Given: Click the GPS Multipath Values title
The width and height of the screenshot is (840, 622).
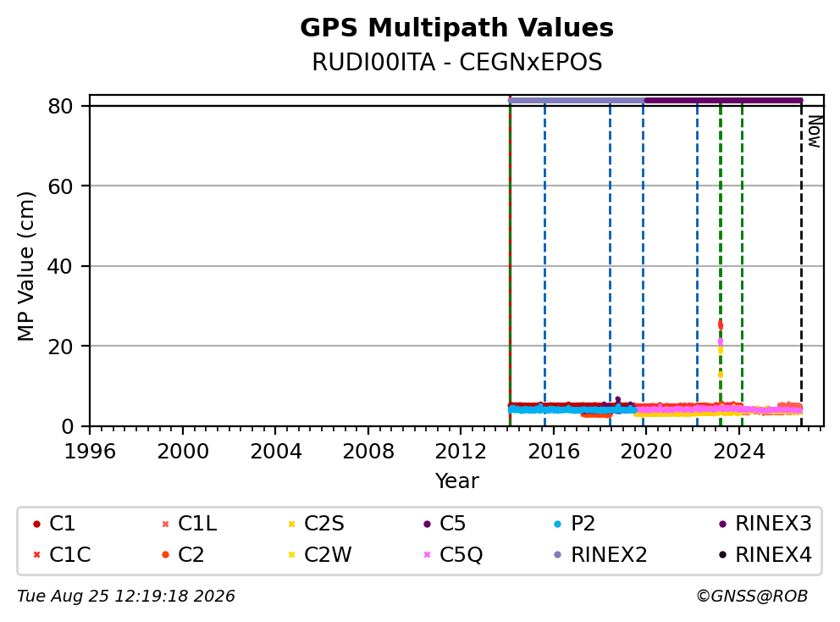Looking at the screenshot, I should (x=457, y=28).
